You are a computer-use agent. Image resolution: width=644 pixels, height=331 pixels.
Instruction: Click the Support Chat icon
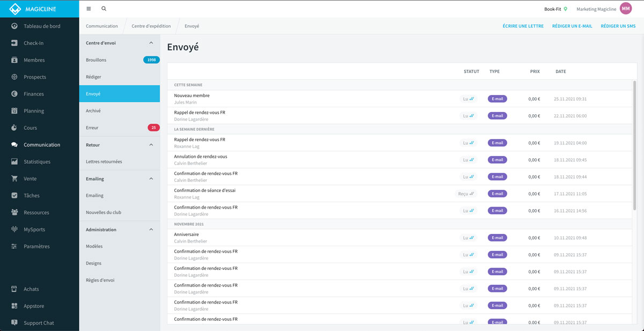pos(14,323)
